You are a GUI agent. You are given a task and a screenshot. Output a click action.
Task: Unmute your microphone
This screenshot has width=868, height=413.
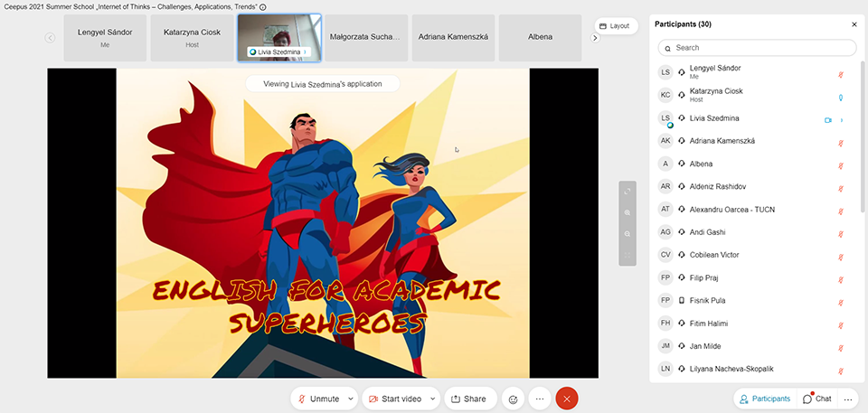(318, 399)
